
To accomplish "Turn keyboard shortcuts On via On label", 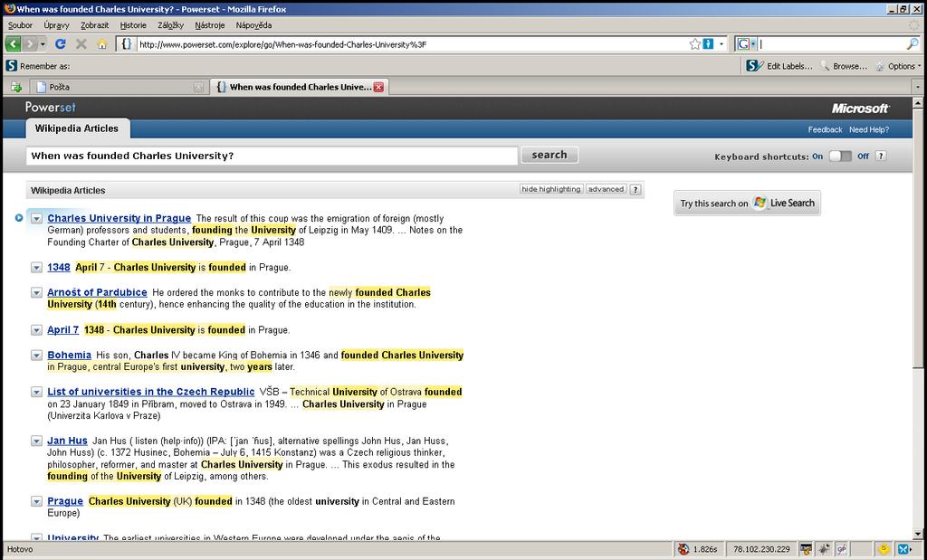I will coord(817,157).
